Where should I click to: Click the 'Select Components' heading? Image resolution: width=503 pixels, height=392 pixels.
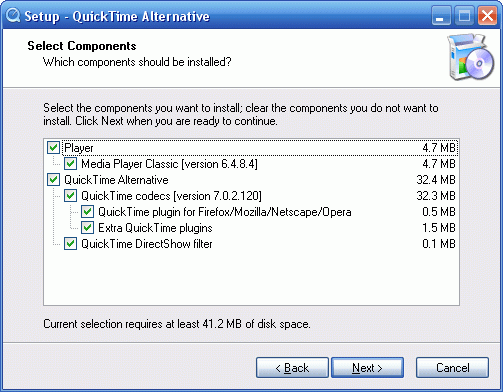point(82,46)
